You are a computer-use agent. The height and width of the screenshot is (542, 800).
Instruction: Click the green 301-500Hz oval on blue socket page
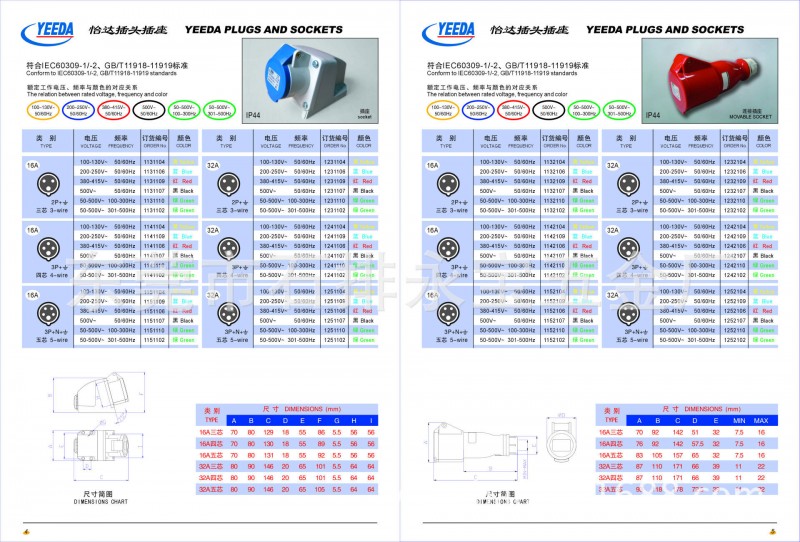[219, 110]
